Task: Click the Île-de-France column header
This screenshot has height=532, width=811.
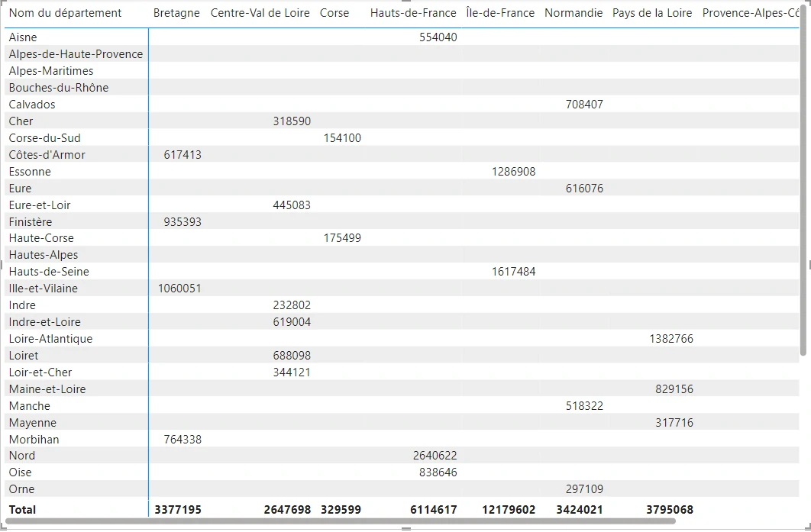Action: tap(500, 13)
